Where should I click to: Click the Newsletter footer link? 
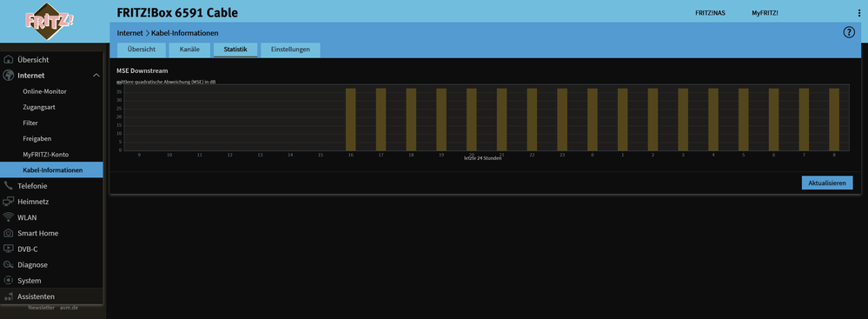coord(42,308)
